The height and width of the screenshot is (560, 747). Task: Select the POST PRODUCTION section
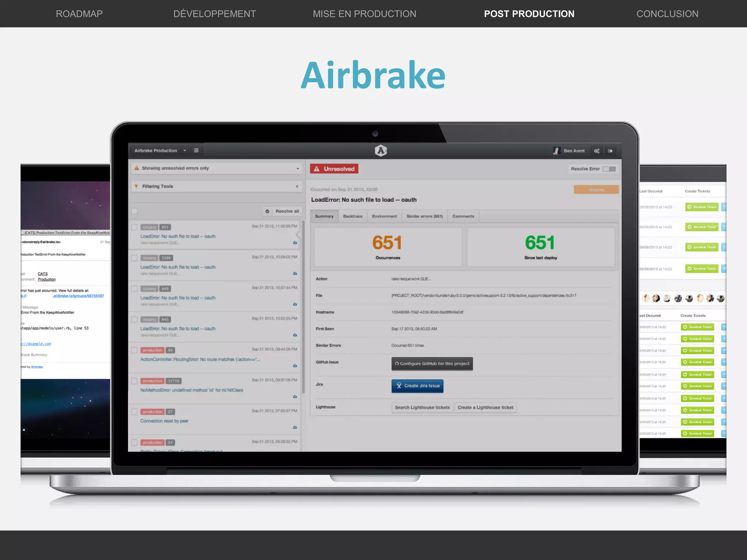coord(529,14)
